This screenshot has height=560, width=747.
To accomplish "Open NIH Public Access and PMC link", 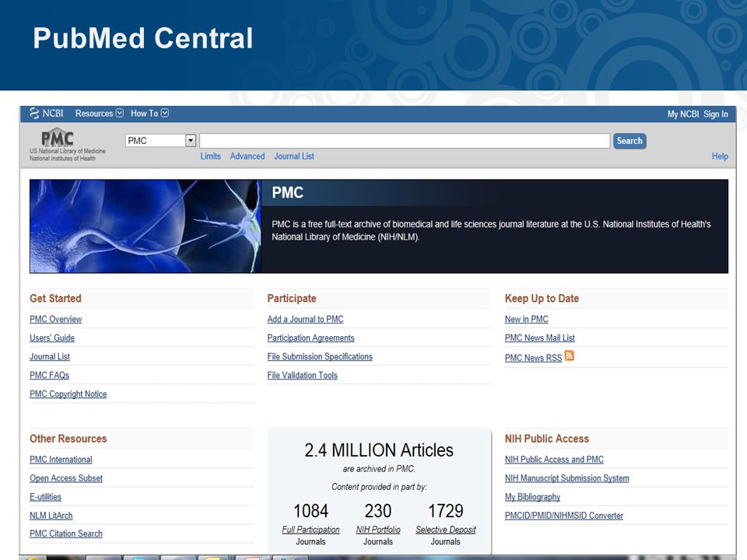I will pyautogui.click(x=554, y=460).
